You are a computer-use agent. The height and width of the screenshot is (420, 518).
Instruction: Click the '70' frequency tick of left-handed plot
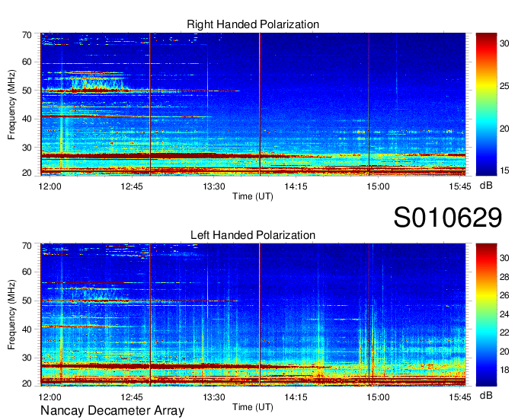[27, 245]
